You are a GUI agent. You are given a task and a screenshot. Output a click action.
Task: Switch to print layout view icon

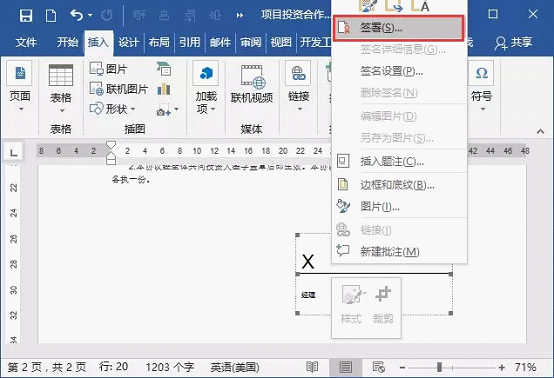pyautogui.click(x=346, y=367)
